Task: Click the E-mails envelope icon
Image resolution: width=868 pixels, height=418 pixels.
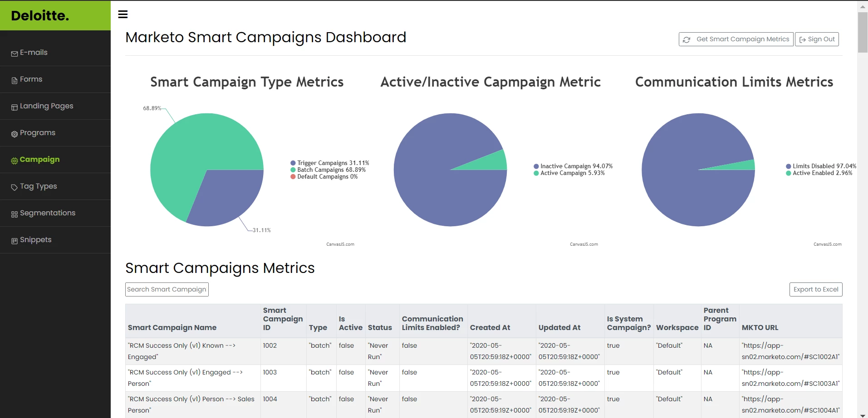Action: point(15,53)
